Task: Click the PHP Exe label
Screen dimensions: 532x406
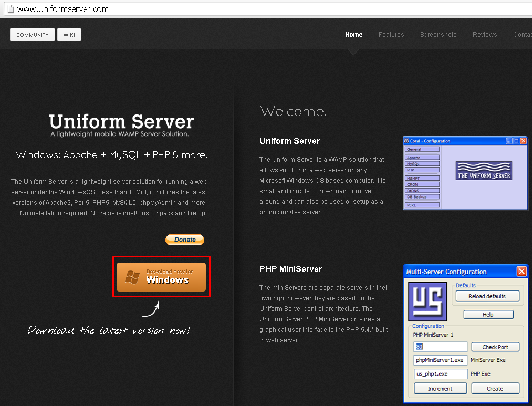Action: 481,374
